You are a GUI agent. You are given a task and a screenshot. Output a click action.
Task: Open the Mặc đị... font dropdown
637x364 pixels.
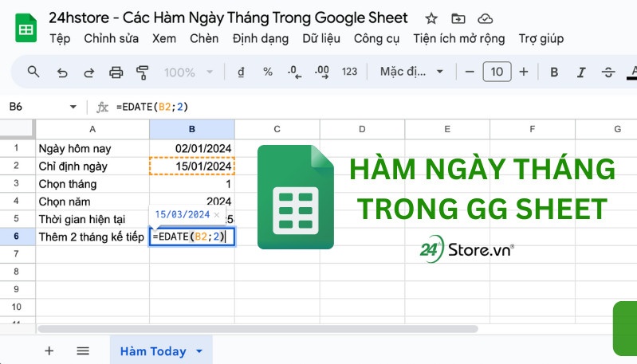[x=411, y=72]
